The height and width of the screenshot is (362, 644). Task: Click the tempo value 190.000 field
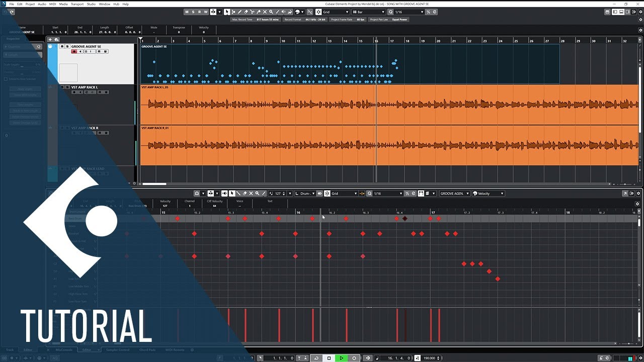(429, 358)
